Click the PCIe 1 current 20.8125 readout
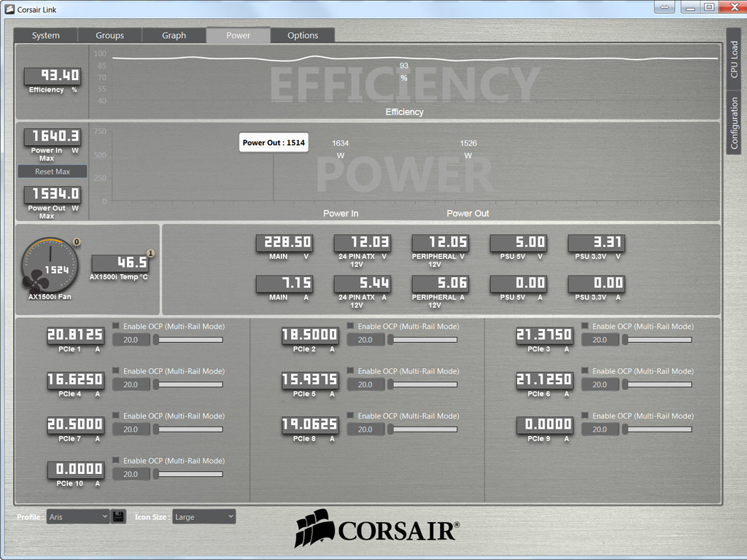 76,335
